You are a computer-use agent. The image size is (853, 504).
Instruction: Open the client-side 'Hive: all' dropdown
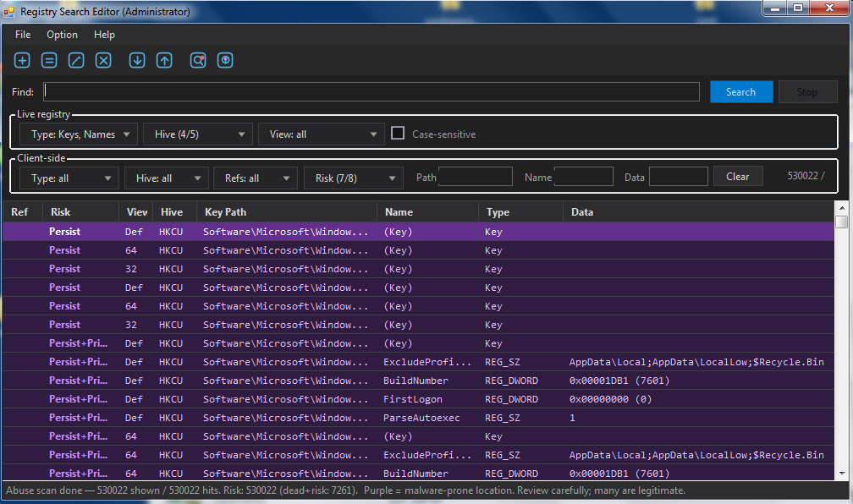[x=167, y=178]
